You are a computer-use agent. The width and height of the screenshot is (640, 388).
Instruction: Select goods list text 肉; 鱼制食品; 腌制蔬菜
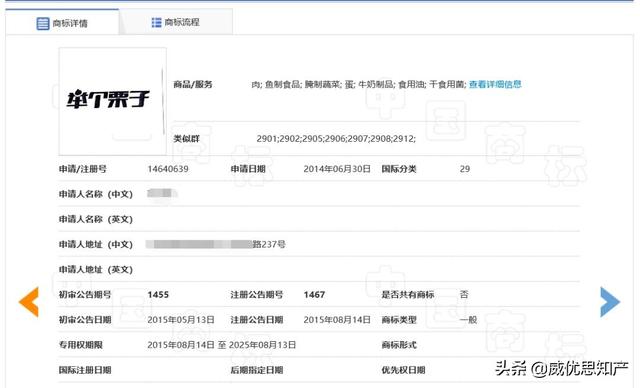click(296, 84)
